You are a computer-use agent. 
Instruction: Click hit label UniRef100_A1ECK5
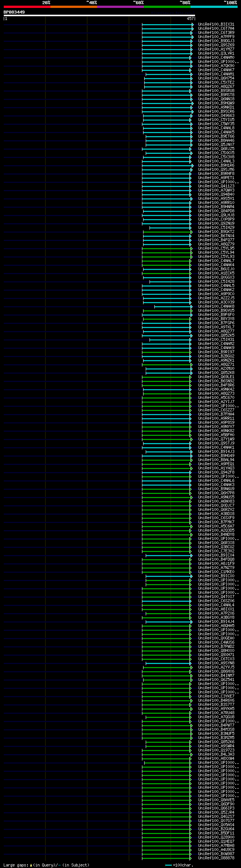point(216,273)
